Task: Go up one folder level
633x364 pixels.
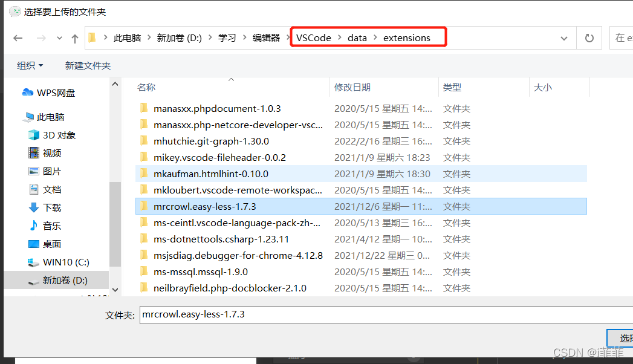Action: point(74,37)
